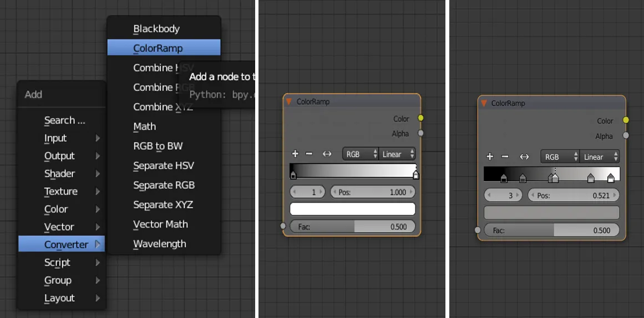The image size is (644, 318).
Task: Click the Pos field showing 0.521
Action: pyautogui.click(x=574, y=196)
